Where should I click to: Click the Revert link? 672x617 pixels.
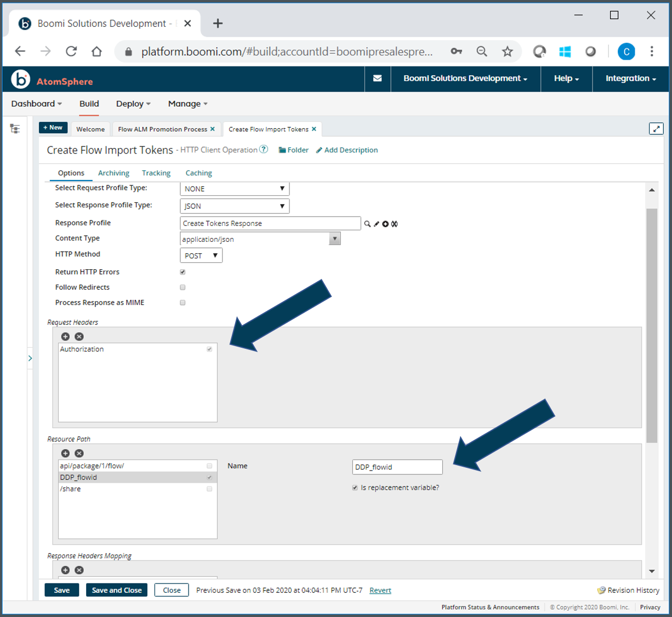point(380,590)
